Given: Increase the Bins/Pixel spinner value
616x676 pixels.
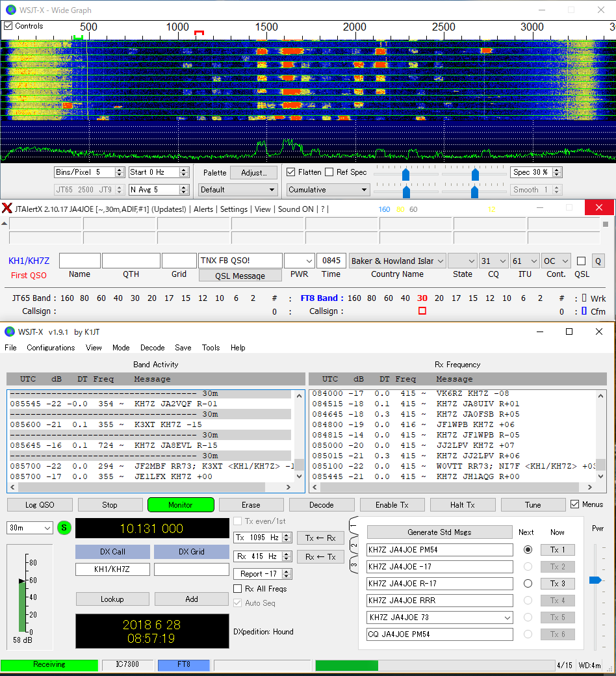Looking at the screenshot, I should coord(120,170).
